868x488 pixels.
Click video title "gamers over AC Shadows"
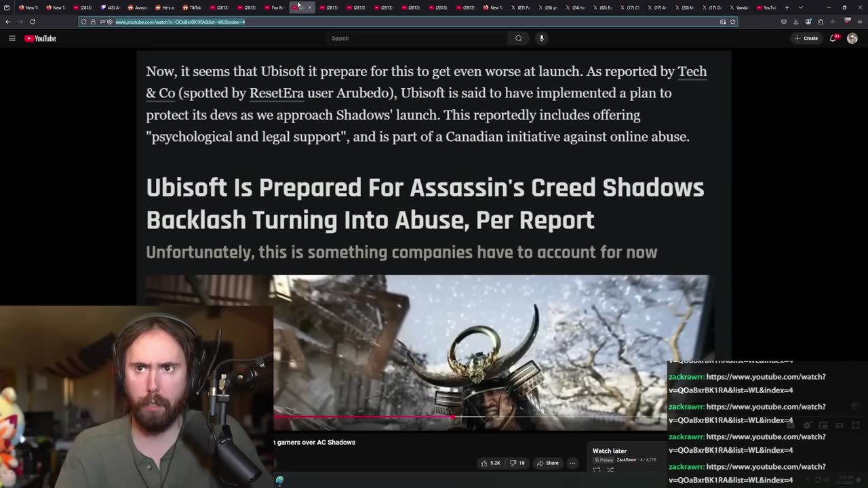(x=317, y=442)
